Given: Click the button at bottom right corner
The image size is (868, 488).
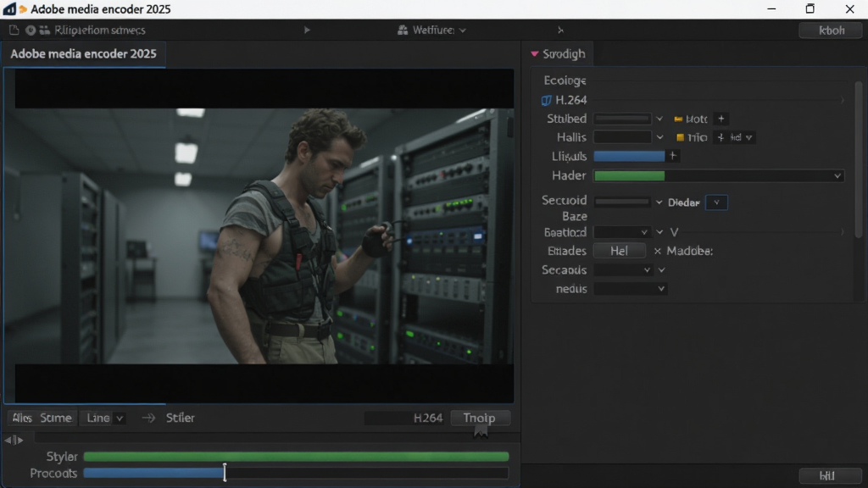Looking at the screenshot, I should click(x=831, y=476).
